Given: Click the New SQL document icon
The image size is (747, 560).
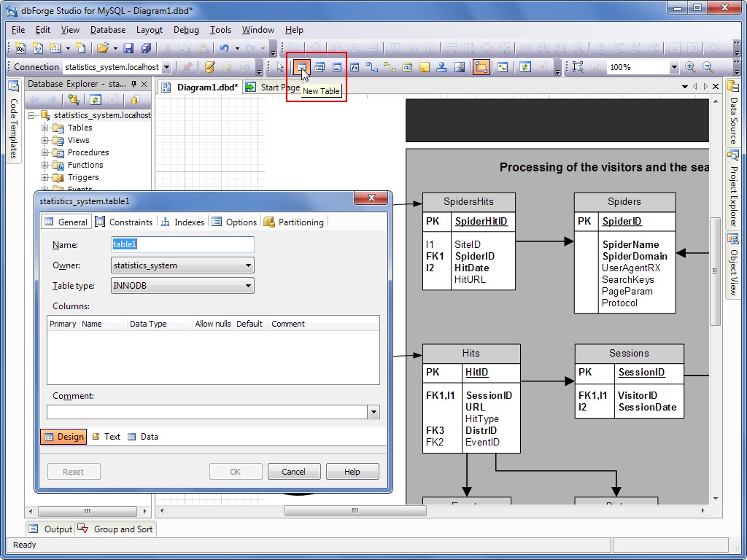Looking at the screenshot, I should (20, 48).
